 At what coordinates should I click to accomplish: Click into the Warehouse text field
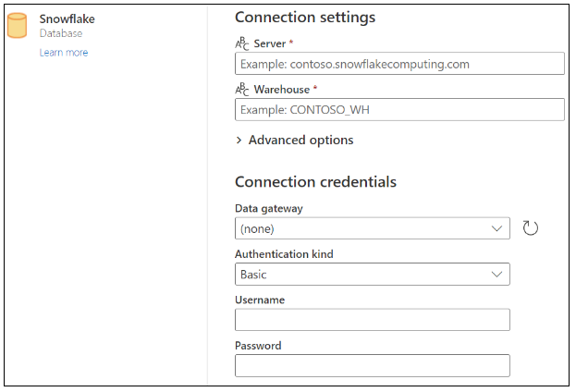coord(399,110)
